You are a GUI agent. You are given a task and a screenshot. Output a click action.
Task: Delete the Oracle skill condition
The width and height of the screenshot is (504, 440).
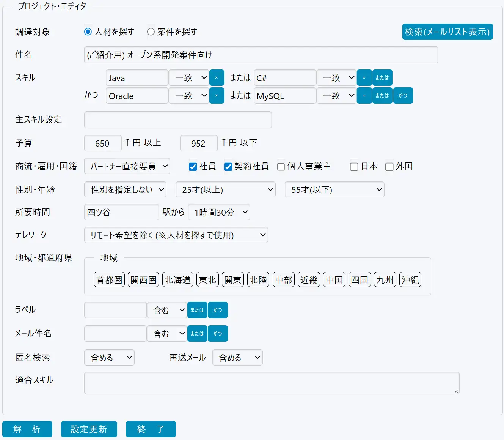(217, 96)
